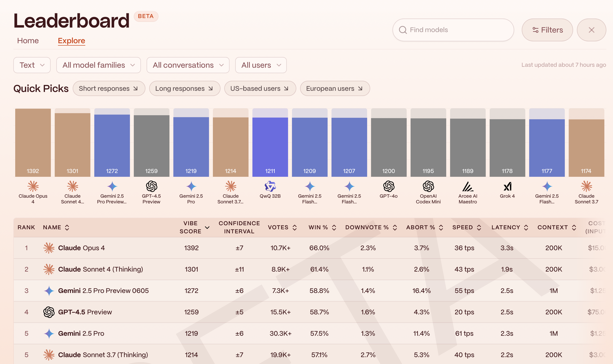This screenshot has width=613, height=364.
Task: Click the '30.3K+' votes cell
Action: [281, 334]
